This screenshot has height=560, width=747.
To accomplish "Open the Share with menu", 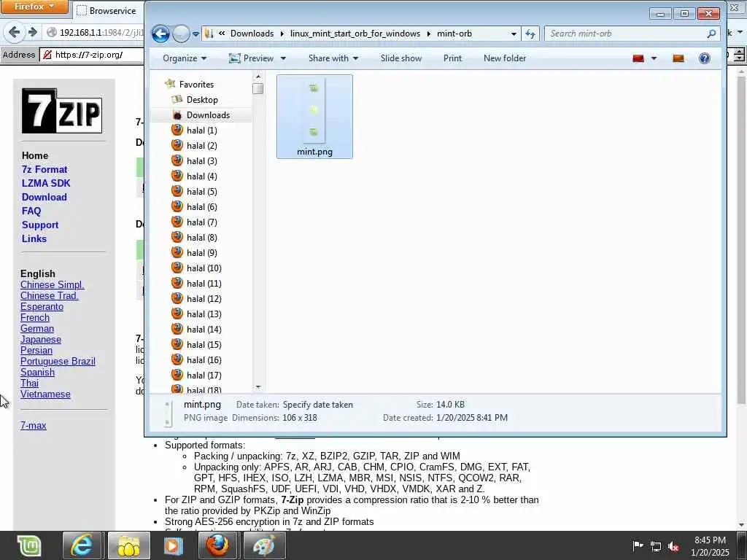I will point(333,58).
